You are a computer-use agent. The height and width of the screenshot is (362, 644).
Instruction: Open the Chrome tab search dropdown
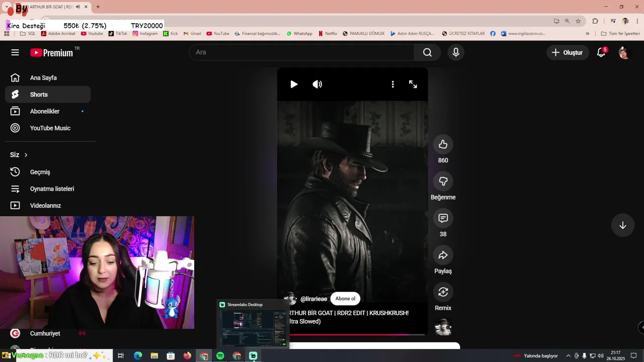[x=7, y=7]
